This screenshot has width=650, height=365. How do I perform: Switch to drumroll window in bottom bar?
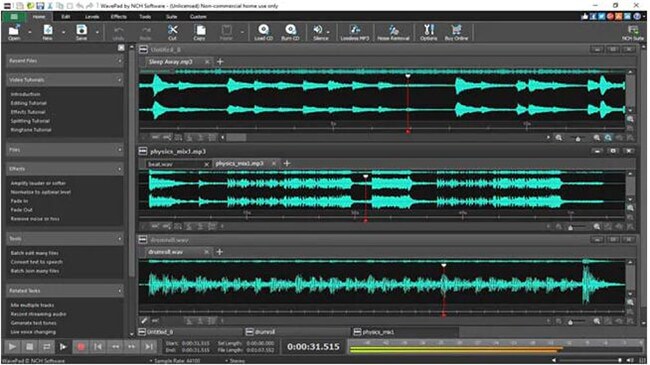tap(296, 332)
